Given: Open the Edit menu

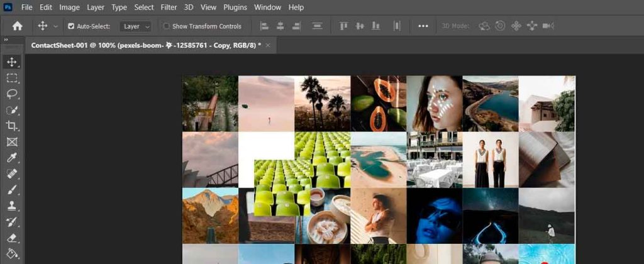Looking at the screenshot, I should coord(45,8).
